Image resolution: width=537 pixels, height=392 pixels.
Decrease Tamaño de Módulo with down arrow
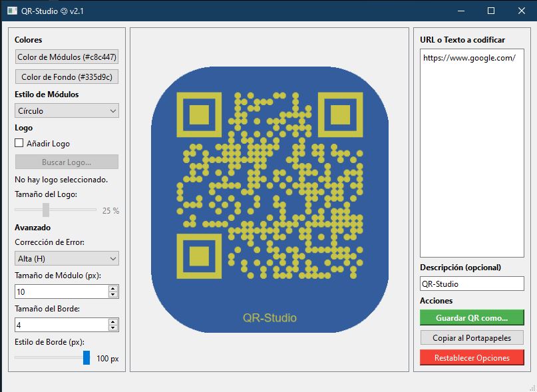click(113, 295)
